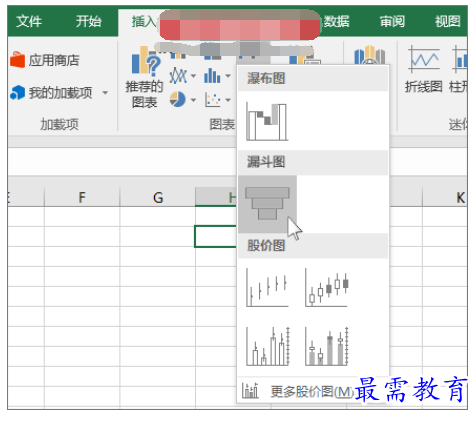The height and width of the screenshot is (421, 476).
Task: Click the column chart insert icon
Action: (212, 76)
